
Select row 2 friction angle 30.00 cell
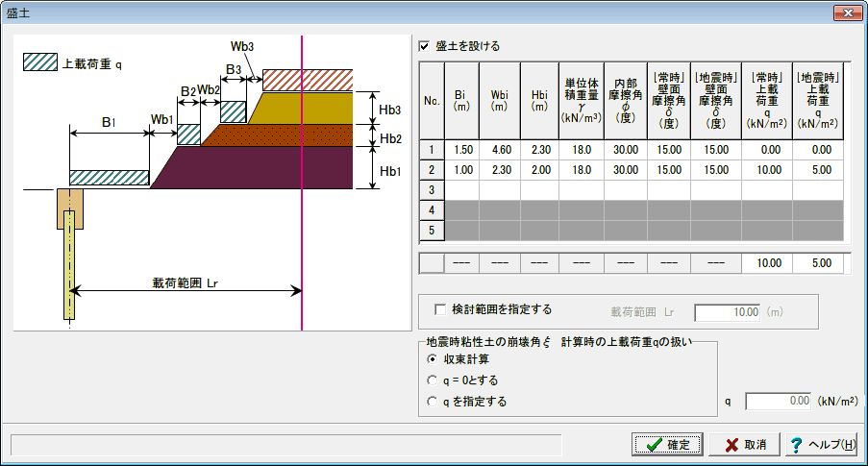tap(626, 170)
